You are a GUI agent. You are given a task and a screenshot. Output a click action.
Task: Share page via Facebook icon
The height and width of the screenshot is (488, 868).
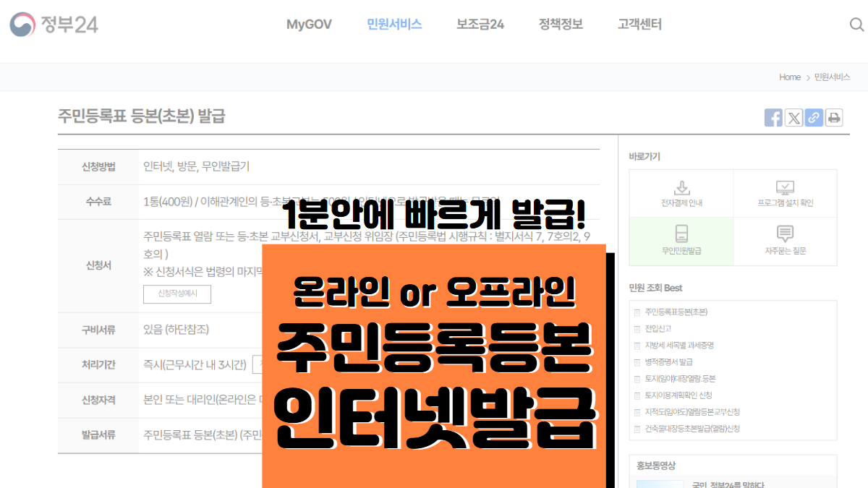pyautogui.click(x=773, y=118)
